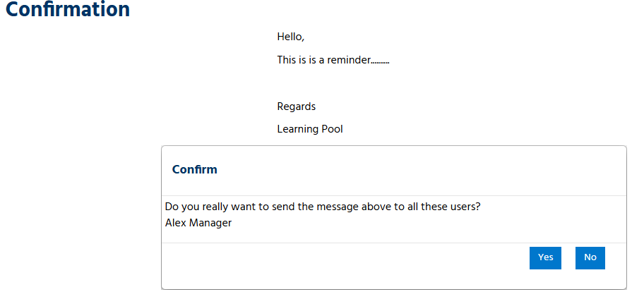Viewport: 644px width, 299px height.
Task: Click the trailing dots after 'reminder'
Action: pyautogui.click(x=381, y=61)
